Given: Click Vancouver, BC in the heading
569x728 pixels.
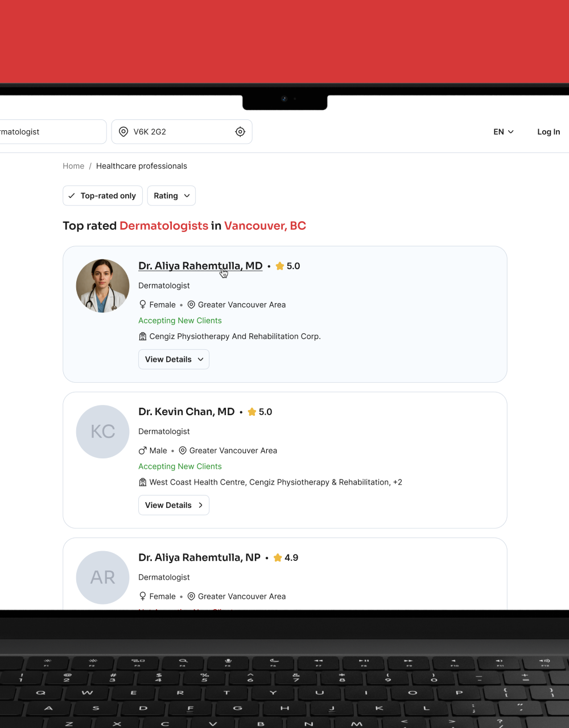Looking at the screenshot, I should (x=265, y=226).
